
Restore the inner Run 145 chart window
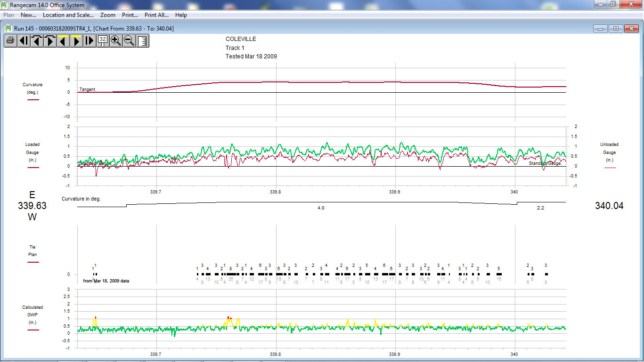pos(616,29)
